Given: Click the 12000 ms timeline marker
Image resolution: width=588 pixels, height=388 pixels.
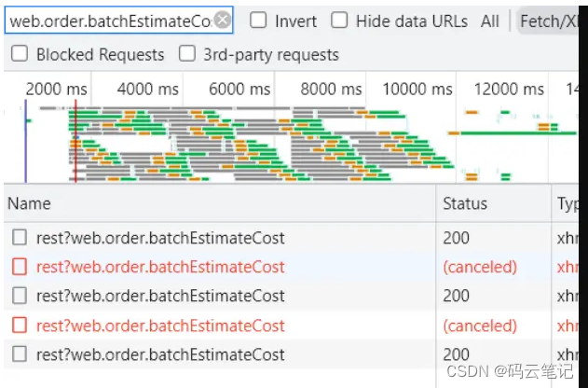Looking at the screenshot, I should 509,90.
